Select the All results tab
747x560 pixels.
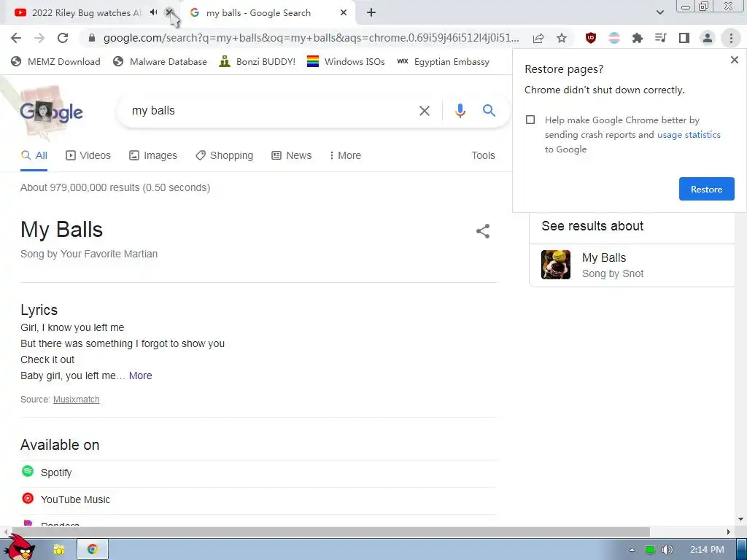pyautogui.click(x=34, y=156)
